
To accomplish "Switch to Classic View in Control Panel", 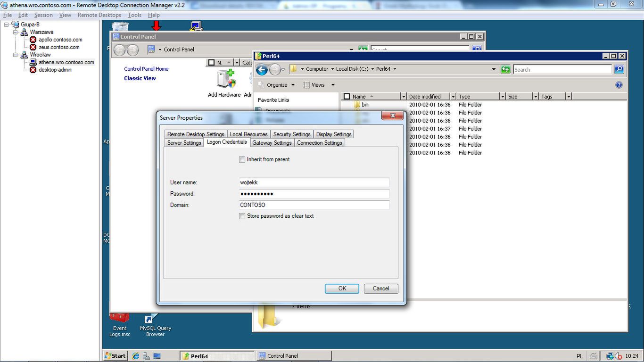I will coord(140,78).
